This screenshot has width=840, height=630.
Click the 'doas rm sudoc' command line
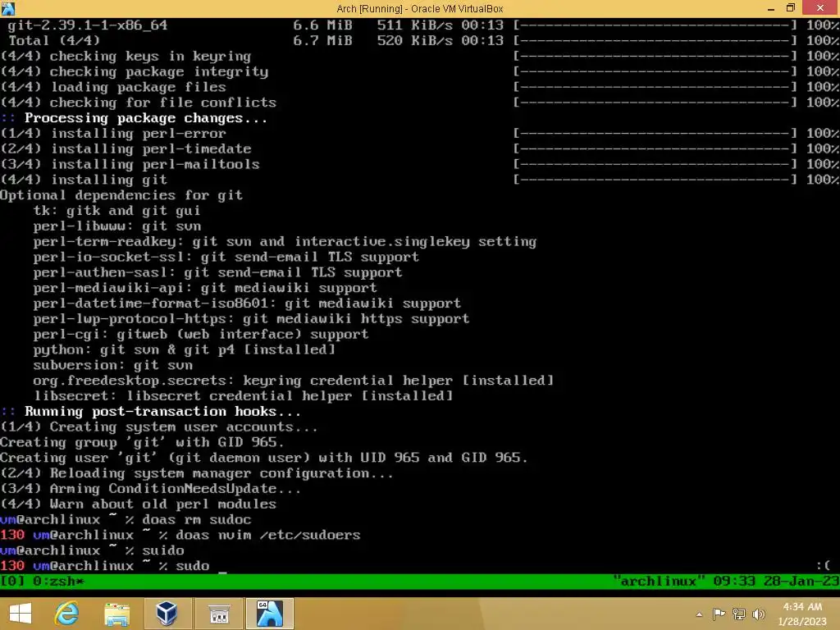[x=197, y=519]
